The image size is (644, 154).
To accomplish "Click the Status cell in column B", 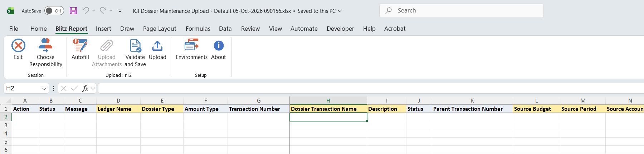I will coord(51,109).
